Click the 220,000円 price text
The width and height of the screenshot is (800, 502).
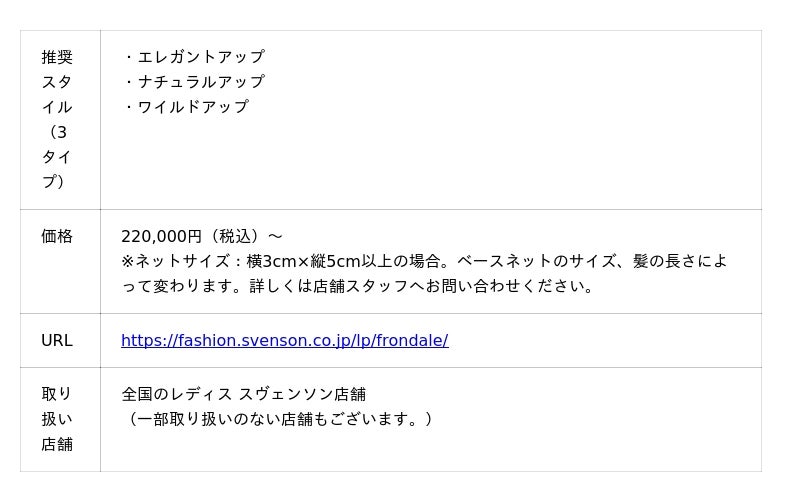161,236
